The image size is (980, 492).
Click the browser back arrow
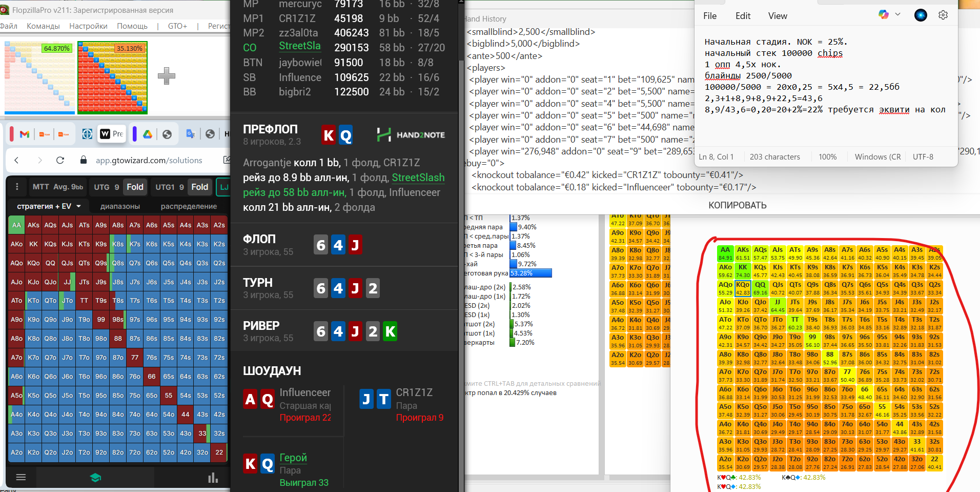pyautogui.click(x=16, y=160)
